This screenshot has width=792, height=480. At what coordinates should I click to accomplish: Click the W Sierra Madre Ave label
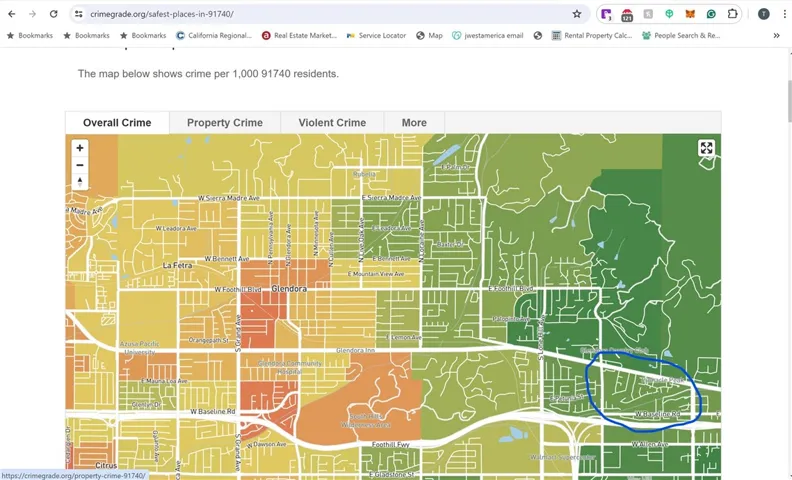click(229, 198)
